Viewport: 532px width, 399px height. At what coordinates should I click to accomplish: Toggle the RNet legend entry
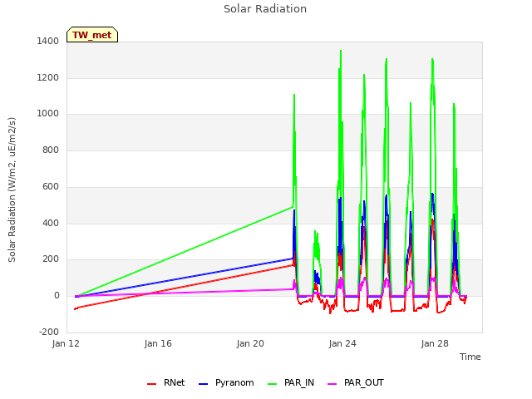click(x=166, y=382)
